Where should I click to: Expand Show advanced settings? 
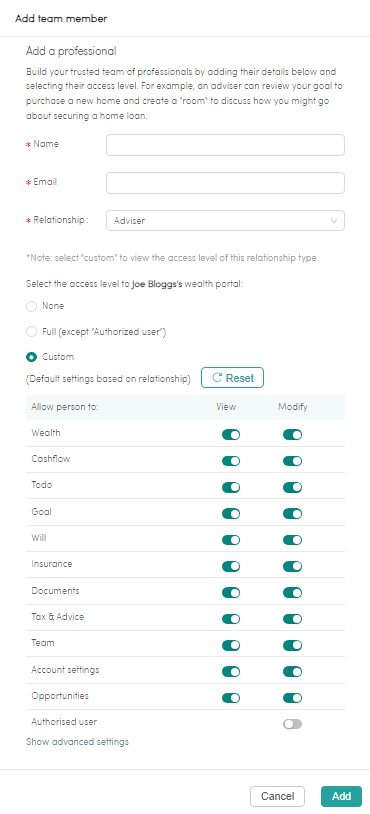pyautogui.click(x=77, y=742)
